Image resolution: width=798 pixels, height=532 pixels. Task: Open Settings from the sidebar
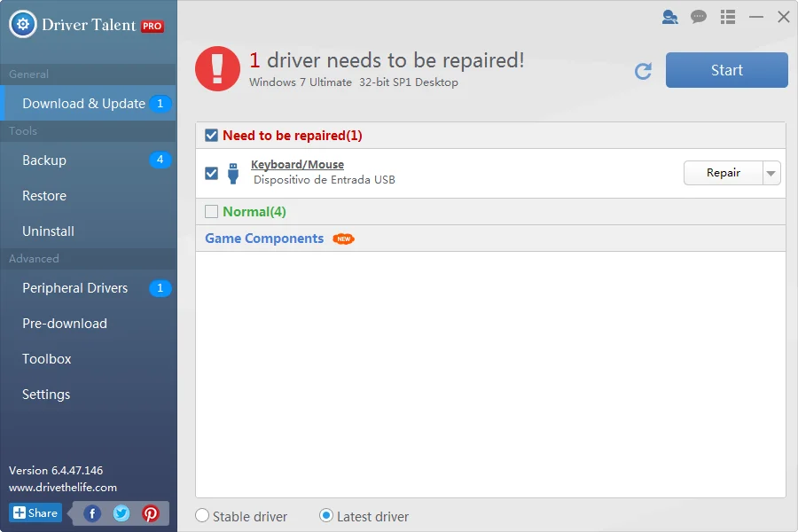(x=45, y=394)
